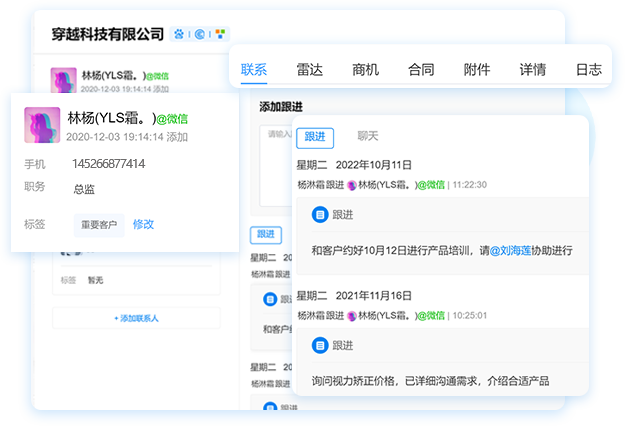The height and width of the screenshot is (426, 625).
Task: Click the company name 穿越科技有限公司
Action: pos(108,34)
